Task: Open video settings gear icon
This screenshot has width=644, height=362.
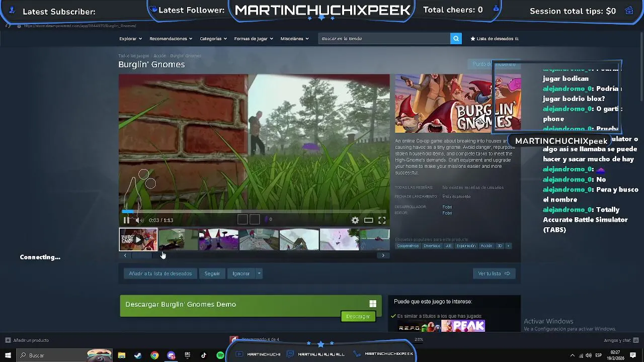Action: 355,220
